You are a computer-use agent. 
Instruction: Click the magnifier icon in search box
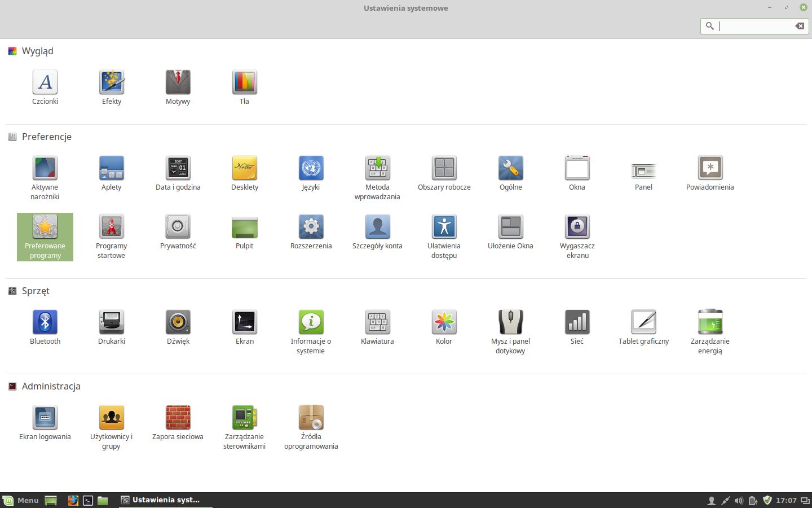(x=710, y=26)
